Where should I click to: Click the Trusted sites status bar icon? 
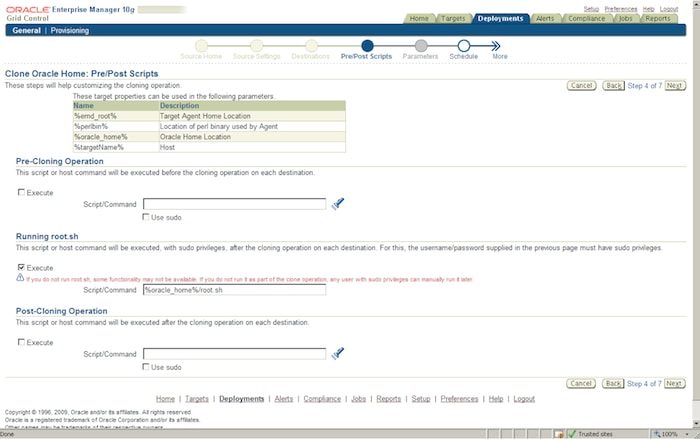pos(572,434)
